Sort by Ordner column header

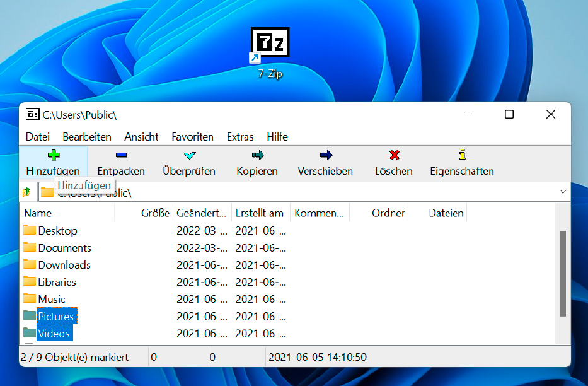point(379,213)
